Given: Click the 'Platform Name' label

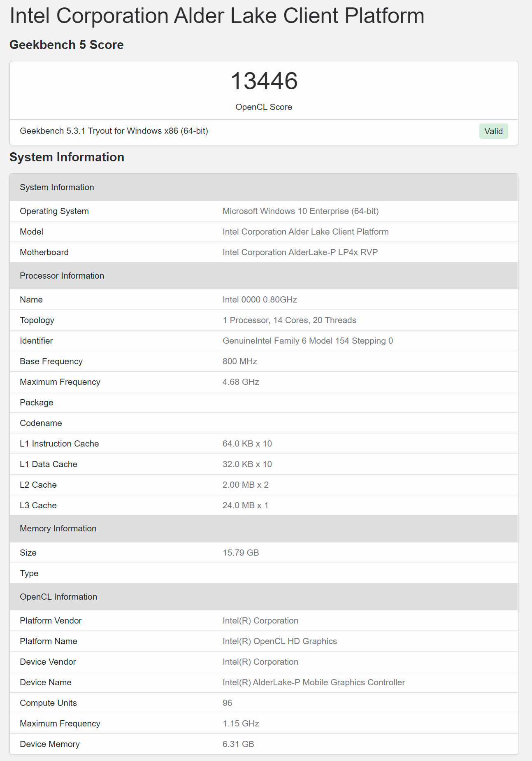Looking at the screenshot, I should 49,641.
